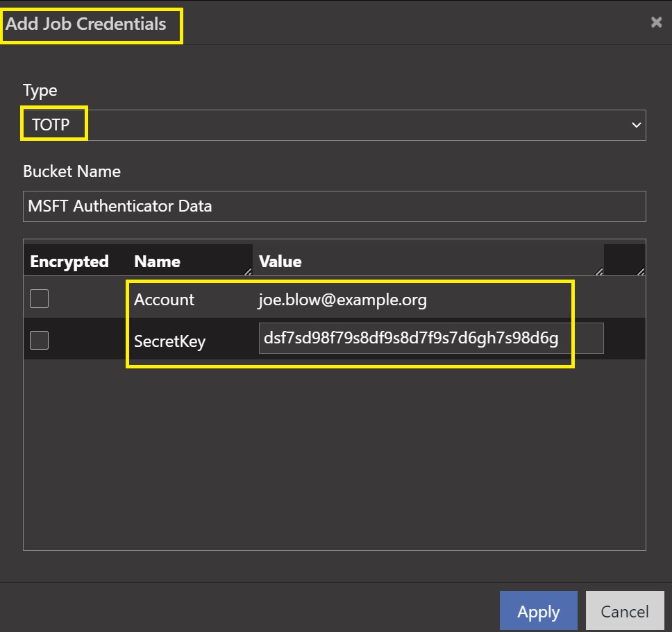The width and height of the screenshot is (672, 632).
Task: Click the SecretKey value input field
Action: 430,339
